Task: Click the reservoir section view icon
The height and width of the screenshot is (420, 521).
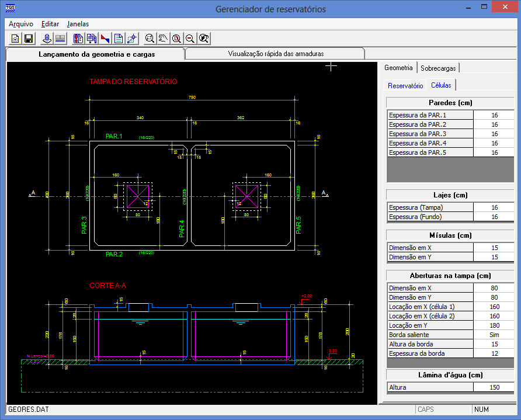Action: coord(60,39)
